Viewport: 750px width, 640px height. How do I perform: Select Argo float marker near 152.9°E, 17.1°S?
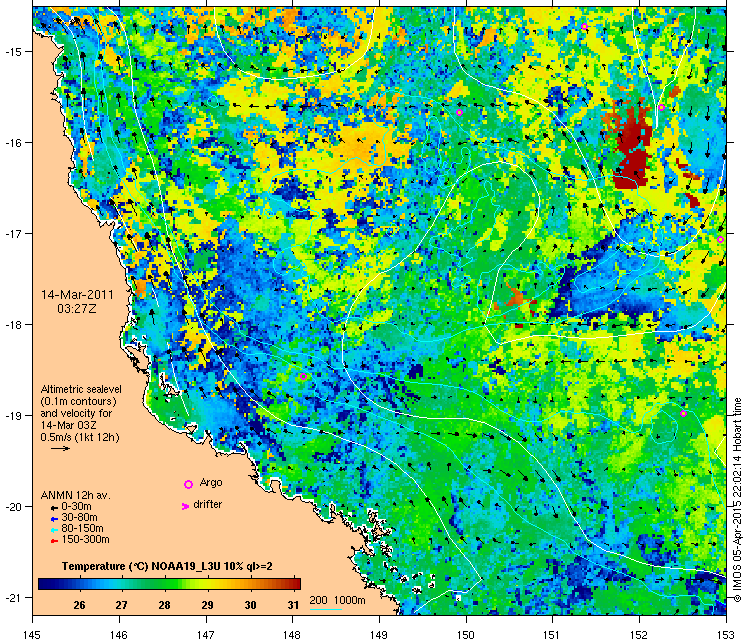tap(720, 240)
